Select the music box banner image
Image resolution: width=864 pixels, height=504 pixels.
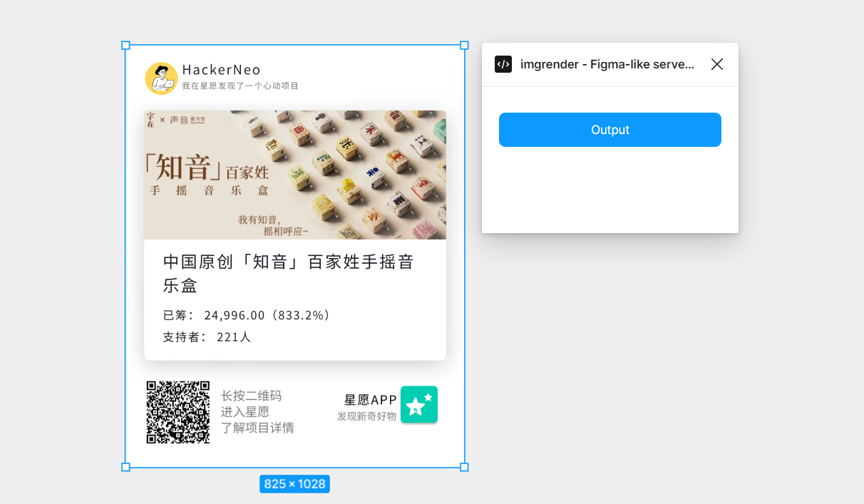tap(295, 175)
